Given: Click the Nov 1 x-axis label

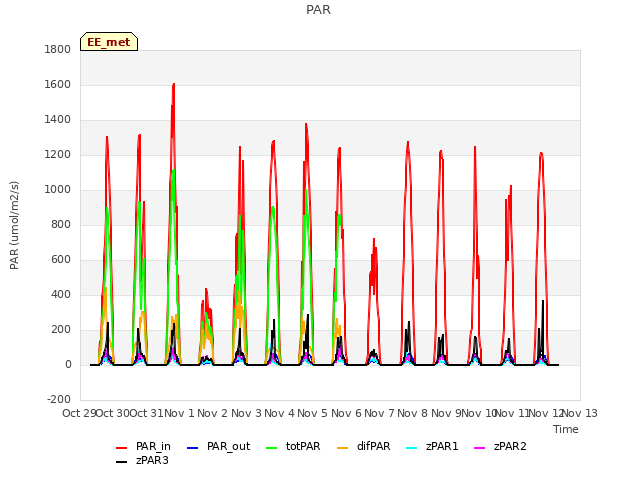Looking at the screenshot, I should coord(179,413).
